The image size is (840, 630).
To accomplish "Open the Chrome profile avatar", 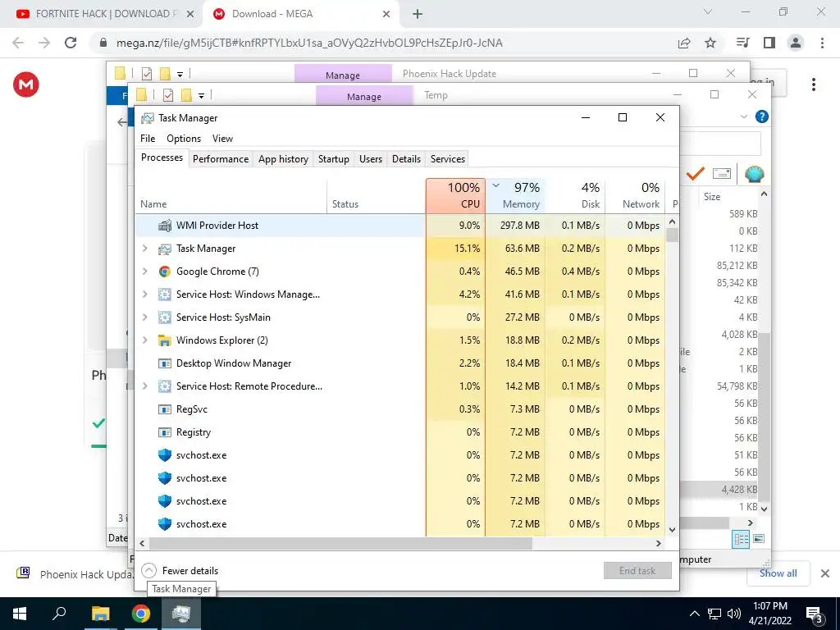I will [796, 43].
